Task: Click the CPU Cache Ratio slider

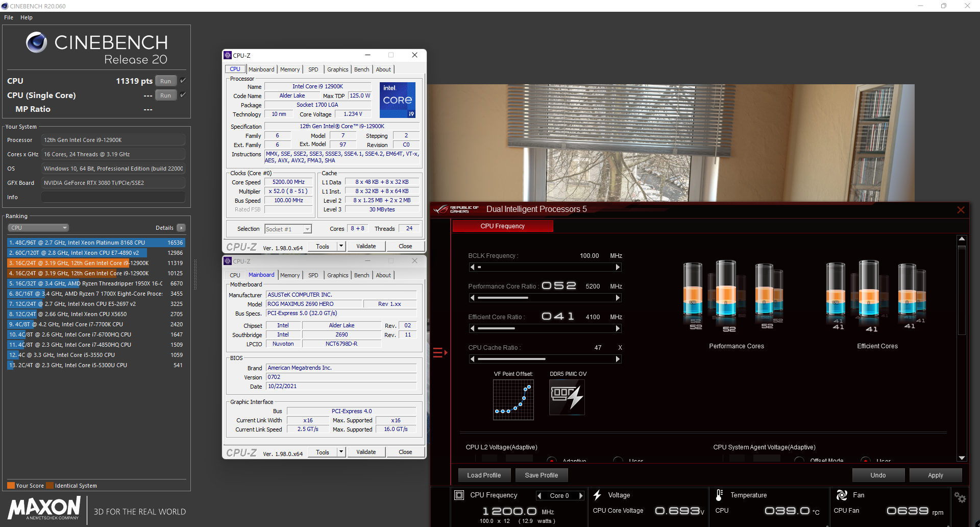Action: coord(545,359)
